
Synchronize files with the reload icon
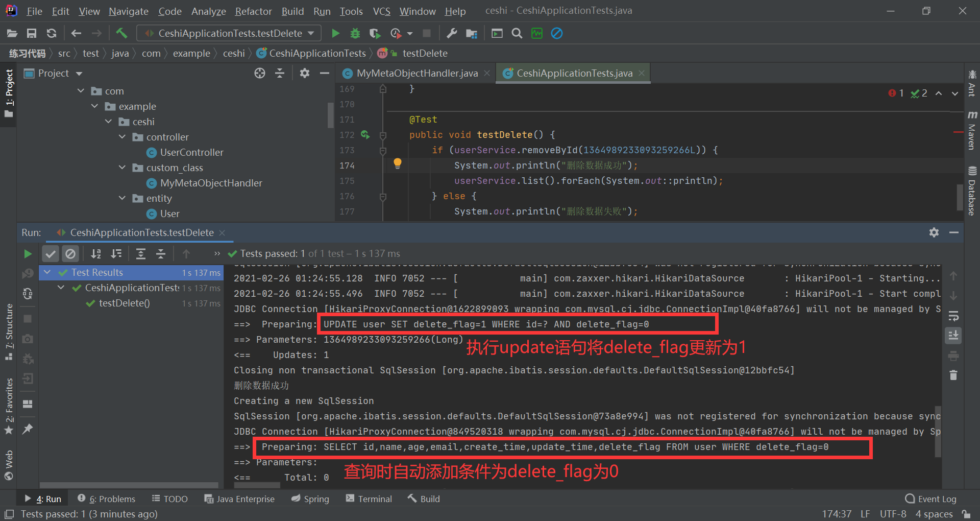(52, 33)
